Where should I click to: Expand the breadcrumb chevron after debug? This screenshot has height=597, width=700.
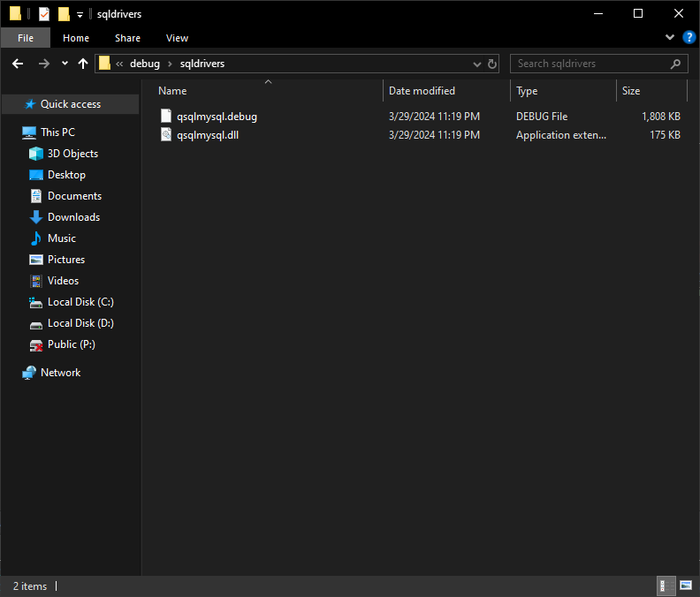pyautogui.click(x=170, y=64)
